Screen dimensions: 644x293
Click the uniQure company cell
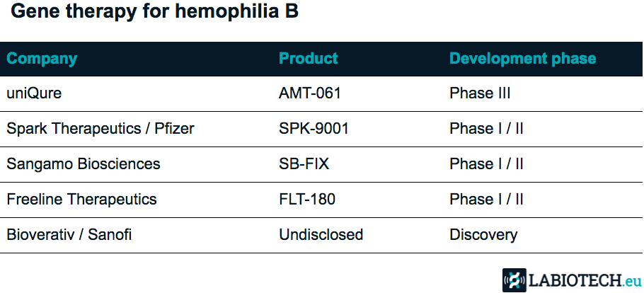[34, 93]
